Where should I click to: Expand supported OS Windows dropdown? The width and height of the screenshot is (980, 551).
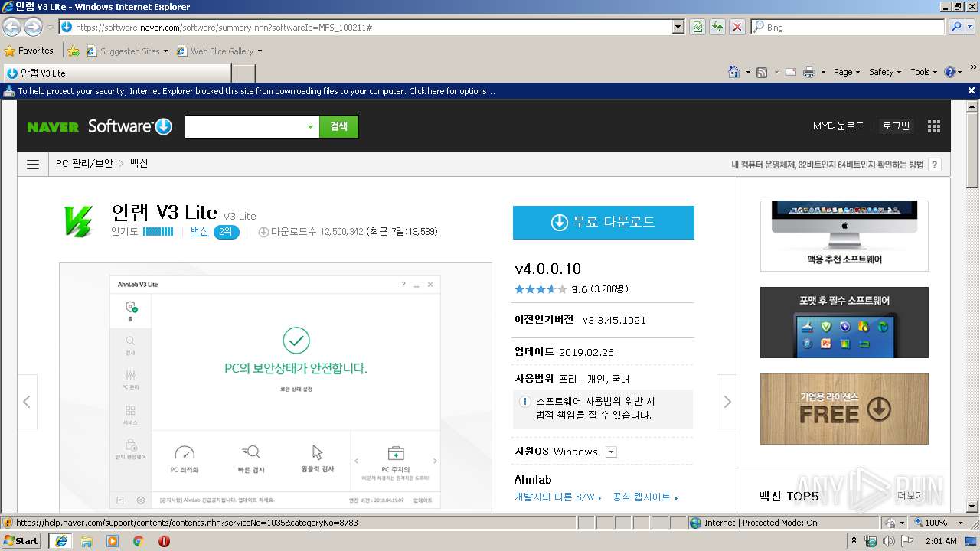pos(611,452)
